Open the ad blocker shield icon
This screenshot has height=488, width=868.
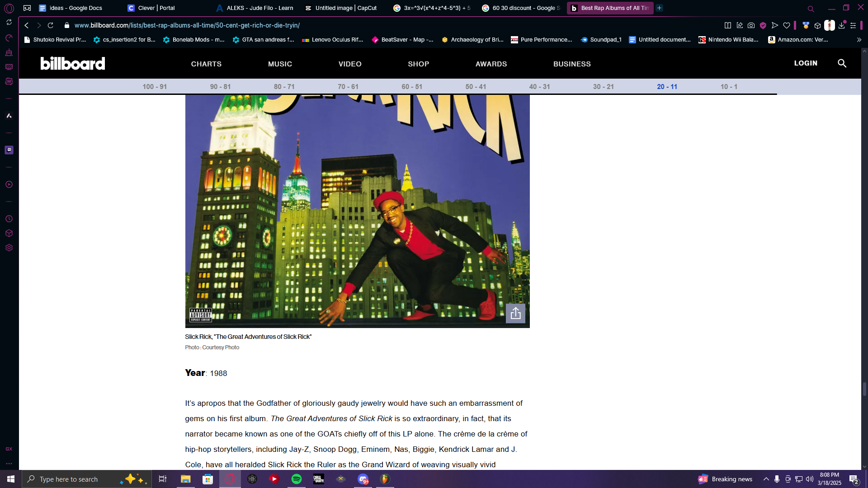pyautogui.click(x=763, y=25)
